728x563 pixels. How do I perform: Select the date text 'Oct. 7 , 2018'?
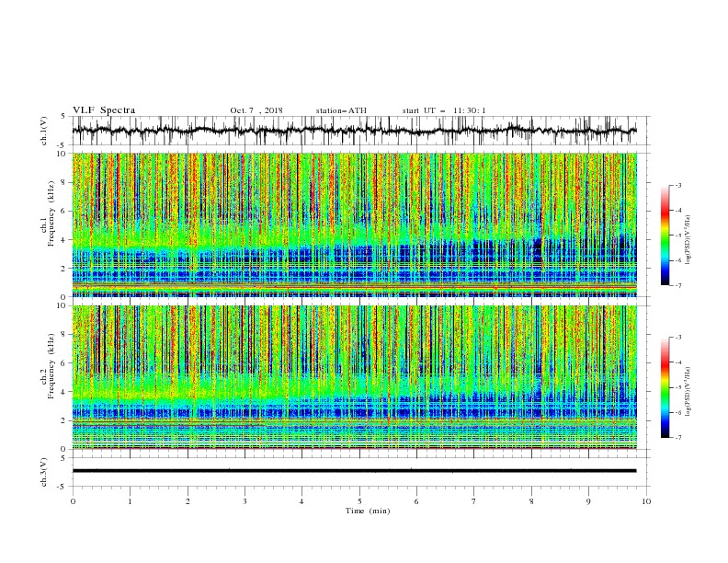tap(256, 110)
